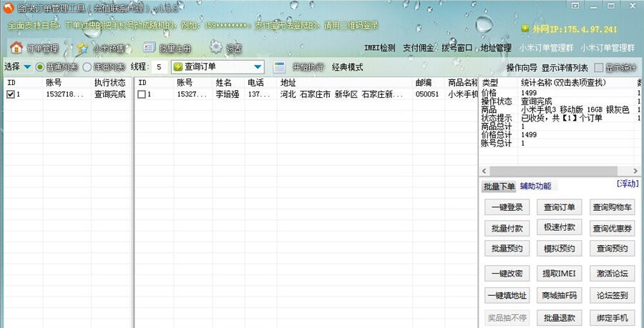Click 查询订单 button in batch panel

tap(559, 207)
